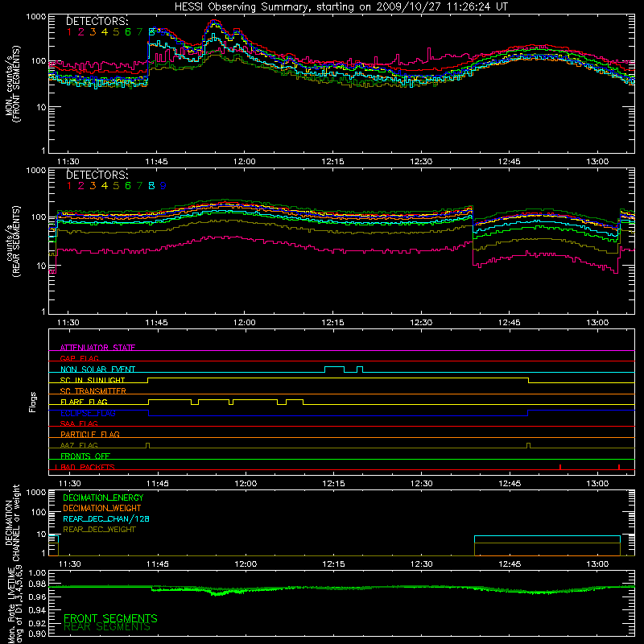Select the plot title 'HESSI Observing Summary'
The width and height of the screenshot is (644, 644).
coord(243,7)
